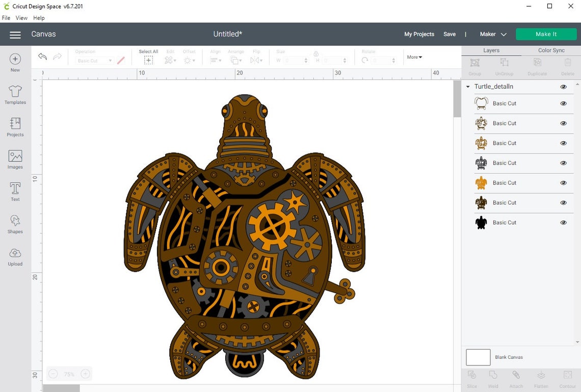
Task: Open the File menu
Action: click(x=6, y=18)
